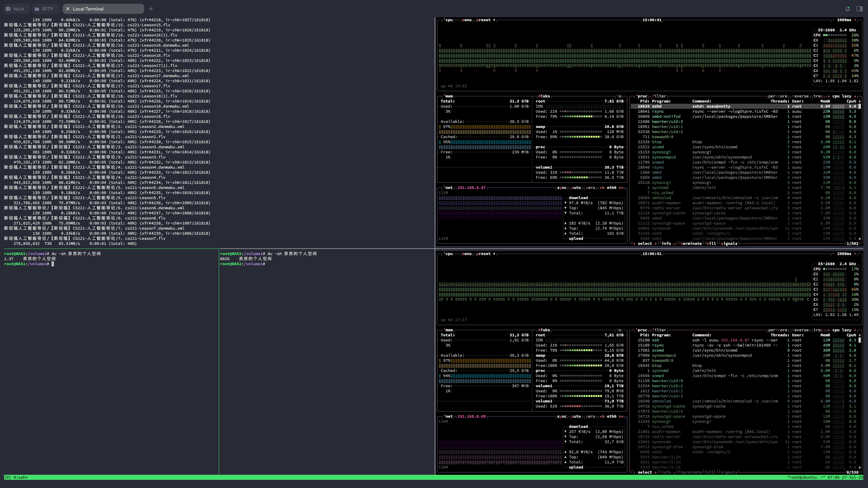Toggle io mode in lower btop disks
868x488 pixels.
tap(619, 330)
